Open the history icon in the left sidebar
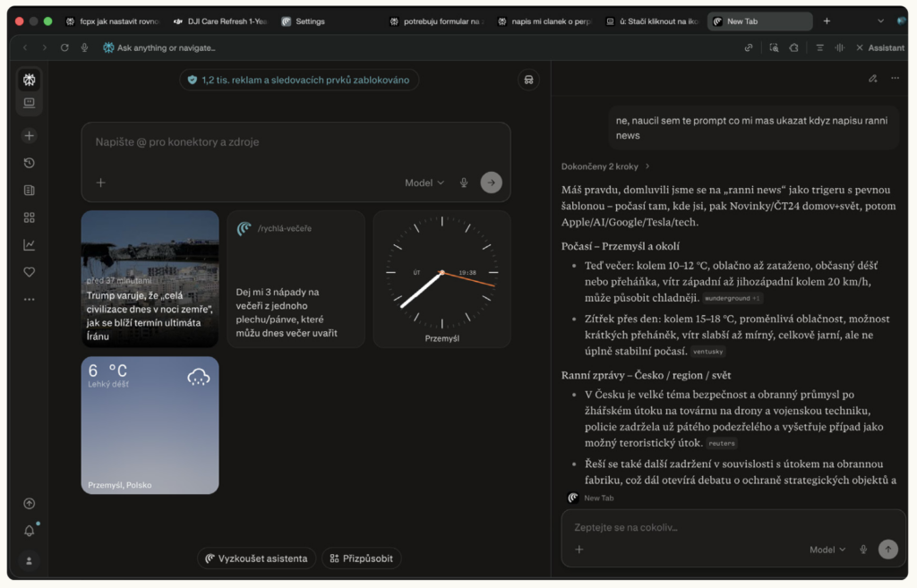 click(x=29, y=163)
